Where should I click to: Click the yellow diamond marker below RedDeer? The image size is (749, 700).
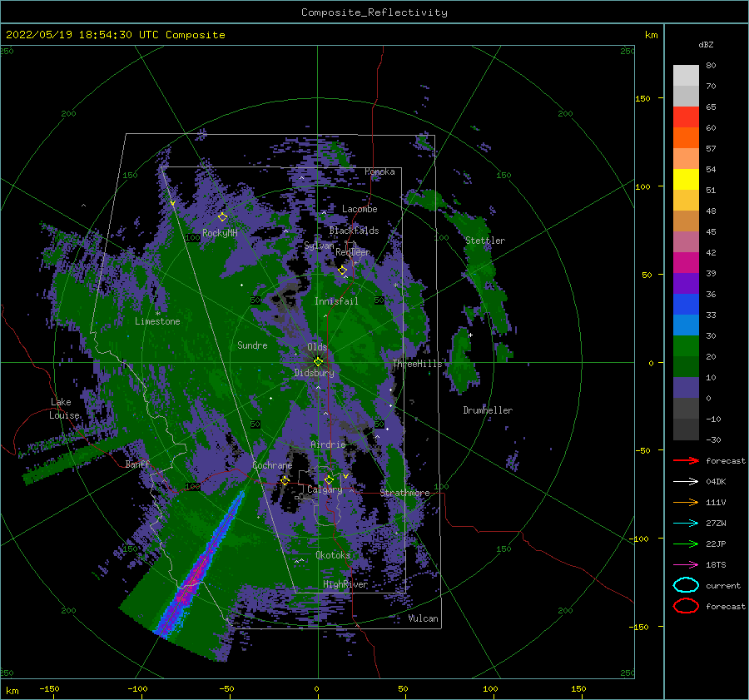342,271
